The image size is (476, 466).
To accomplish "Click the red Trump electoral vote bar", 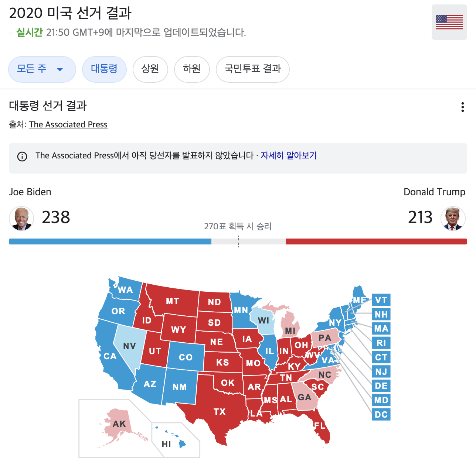I will pyautogui.click(x=376, y=241).
